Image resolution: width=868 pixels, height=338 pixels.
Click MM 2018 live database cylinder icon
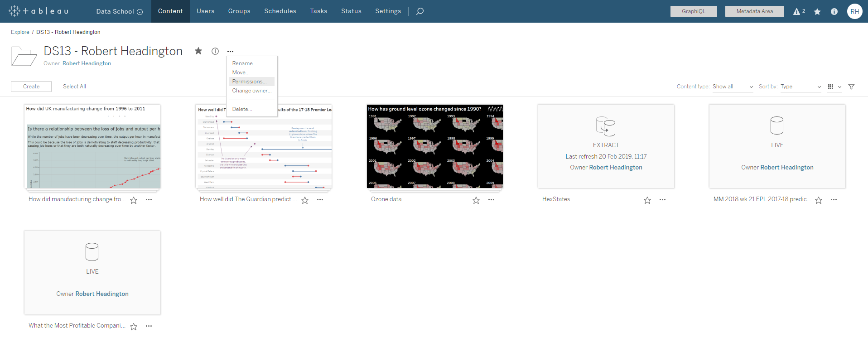pyautogui.click(x=777, y=126)
